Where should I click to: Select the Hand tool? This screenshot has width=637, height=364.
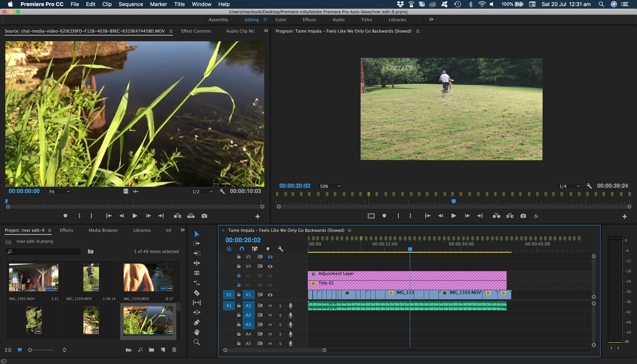[x=197, y=332]
